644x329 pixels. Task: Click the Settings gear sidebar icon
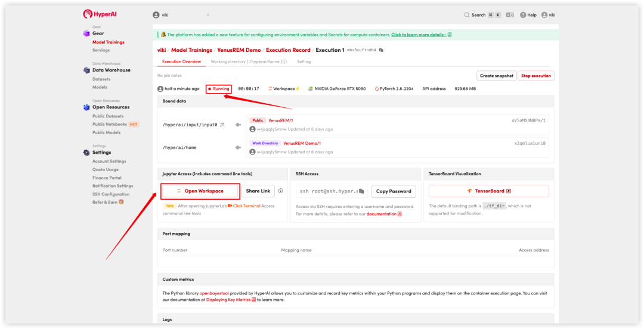click(86, 153)
